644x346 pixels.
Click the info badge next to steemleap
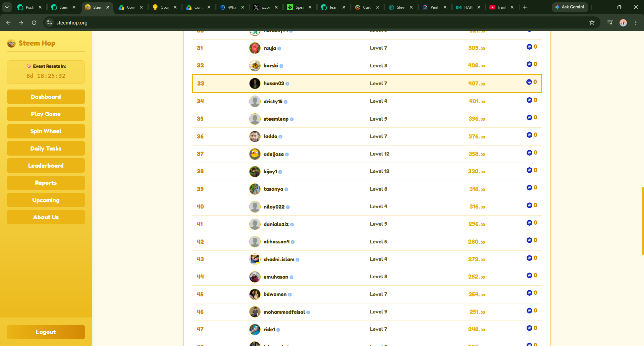coord(292,119)
